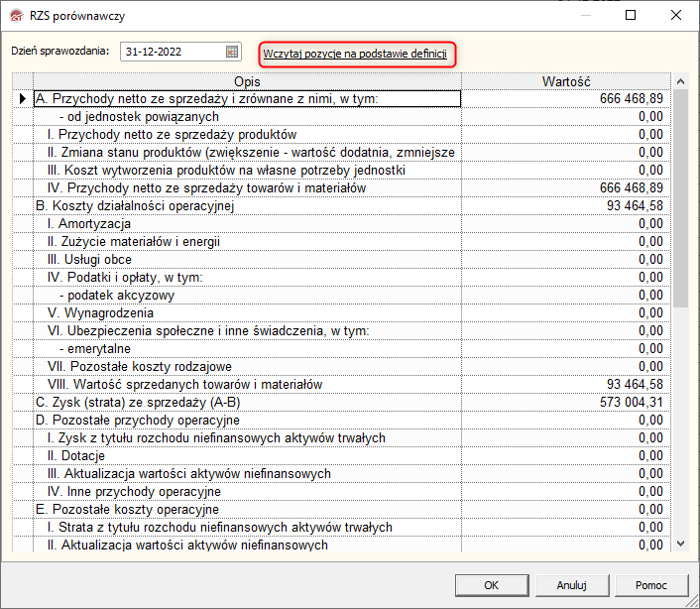Click value 666 468,89 in row IV. Przychody netto
Viewport: 700px width, 609px height.
click(632, 188)
